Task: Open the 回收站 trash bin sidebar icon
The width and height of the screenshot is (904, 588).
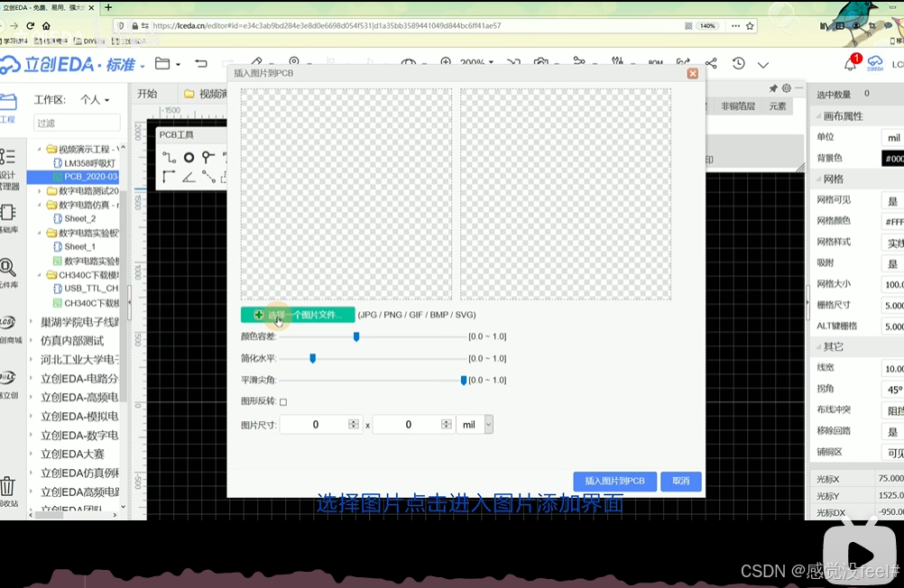Action: pyautogui.click(x=8, y=492)
